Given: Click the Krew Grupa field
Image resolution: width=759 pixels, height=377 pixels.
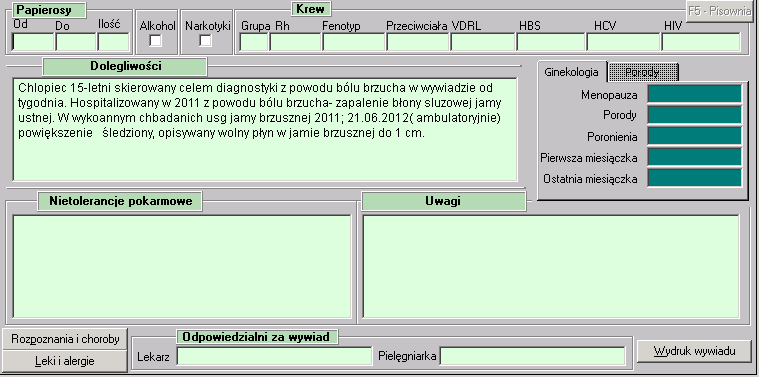Looking at the screenshot, I should click(x=254, y=42).
